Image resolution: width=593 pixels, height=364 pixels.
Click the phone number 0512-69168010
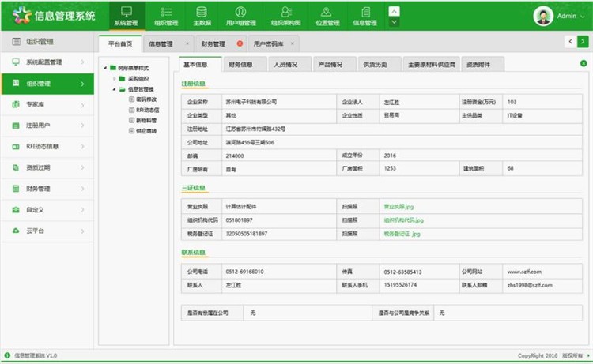coord(244,272)
